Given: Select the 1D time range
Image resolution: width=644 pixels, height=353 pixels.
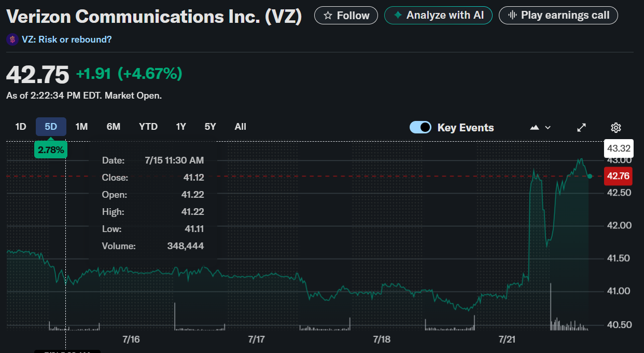Looking at the screenshot, I should (x=21, y=127).
